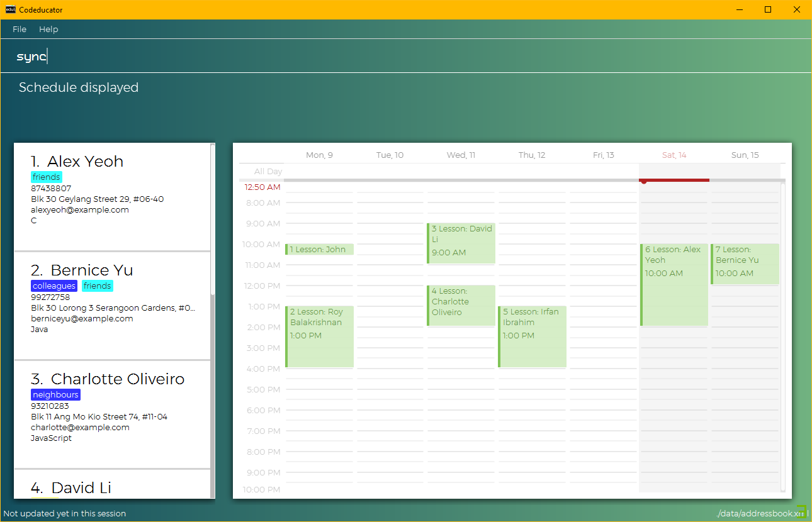Open the Lesson: John calendar entry
812x522 pixels.
coord(319,250)
